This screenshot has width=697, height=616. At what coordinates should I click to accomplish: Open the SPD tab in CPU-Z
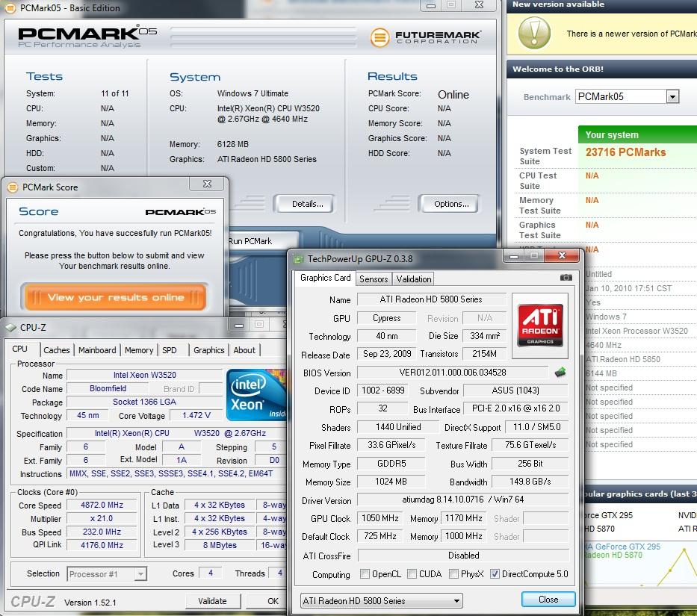click(x=170, y=350)
